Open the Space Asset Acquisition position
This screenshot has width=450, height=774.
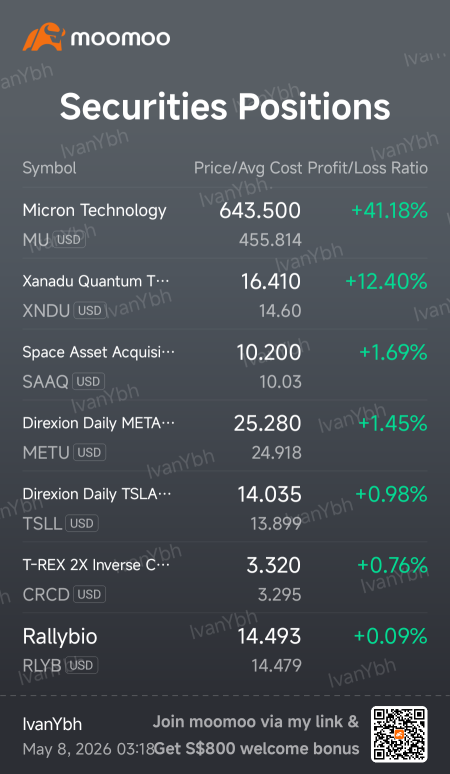(225, 366)
